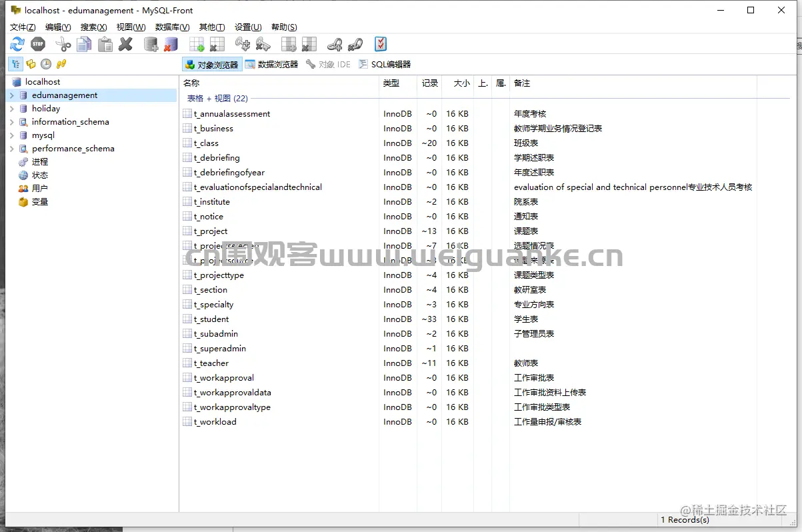Select the t_business table row

pyautogui.click(x=468, y=129)
